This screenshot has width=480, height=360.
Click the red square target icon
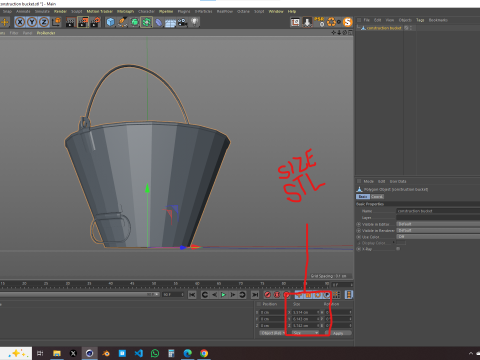pyautogui.click(x=295, y=22)
